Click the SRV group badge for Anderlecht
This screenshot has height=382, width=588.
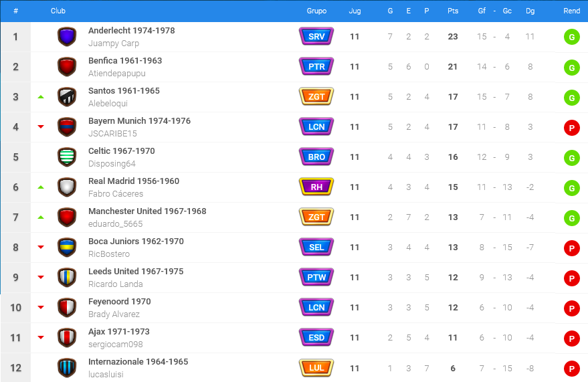pos(316,36)
